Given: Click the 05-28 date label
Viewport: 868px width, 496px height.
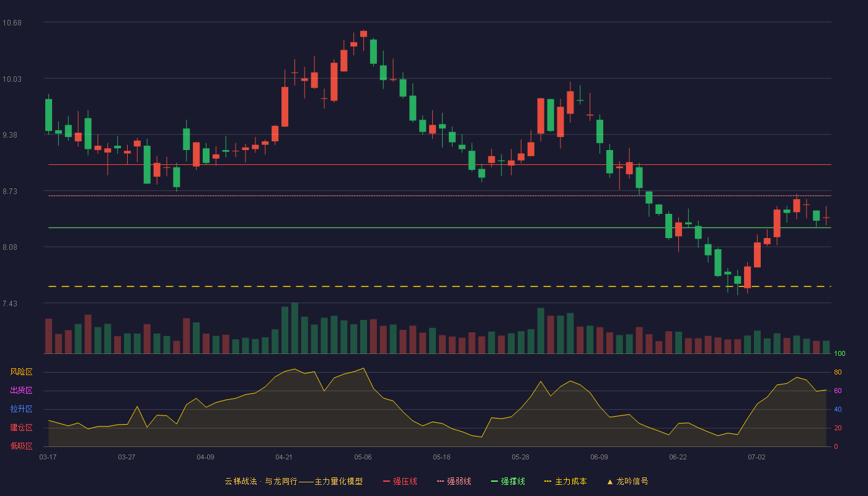Looking at the screenshot, I should point(520,457).
